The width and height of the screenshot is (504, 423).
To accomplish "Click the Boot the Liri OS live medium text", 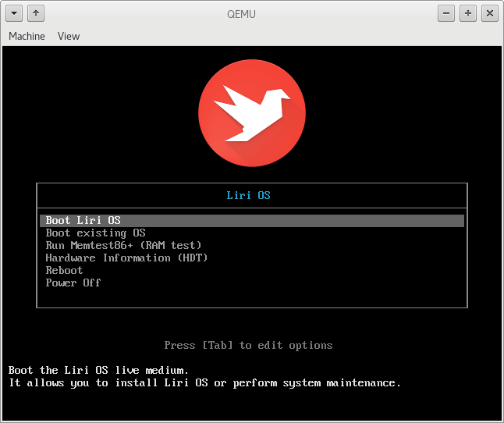I will click(98, 370).
